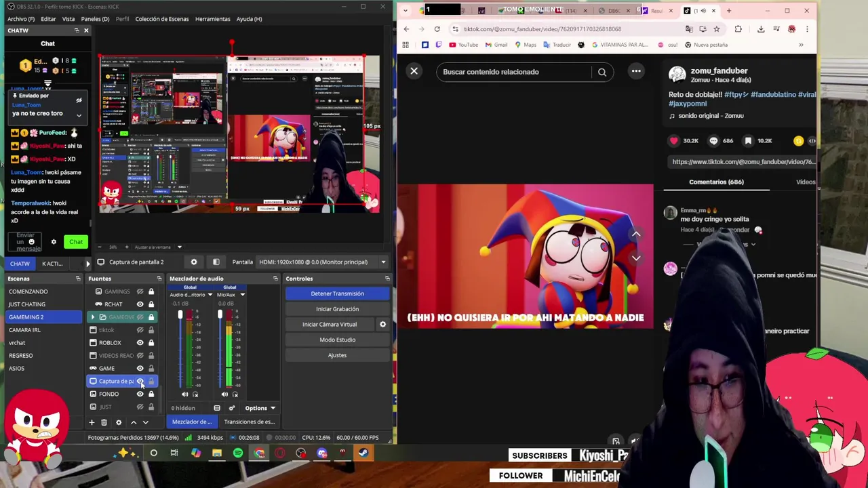Close the TikTok video viewer with X
The height and width of the screenshot is (488, 868).
coord(414,71)
